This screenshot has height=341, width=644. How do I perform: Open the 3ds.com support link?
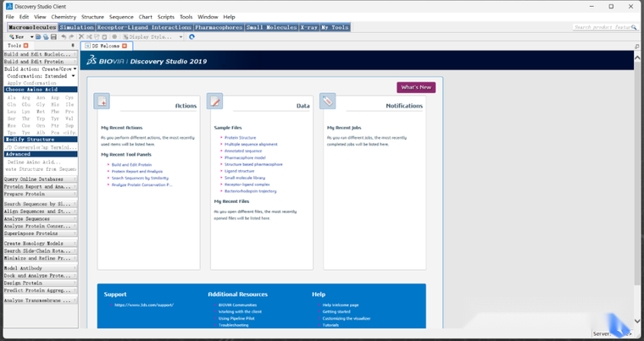[144, 305]
